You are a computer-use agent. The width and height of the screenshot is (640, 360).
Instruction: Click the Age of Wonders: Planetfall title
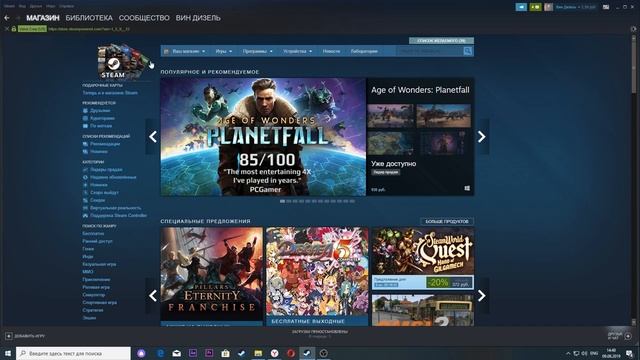(420, 90)
